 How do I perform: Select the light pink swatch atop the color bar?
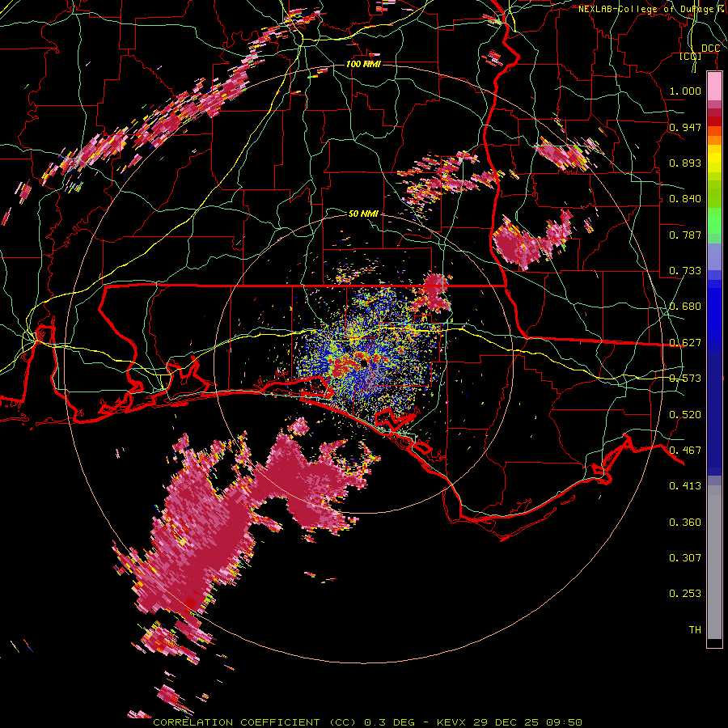pyautogui.click(x=714, y=87)
